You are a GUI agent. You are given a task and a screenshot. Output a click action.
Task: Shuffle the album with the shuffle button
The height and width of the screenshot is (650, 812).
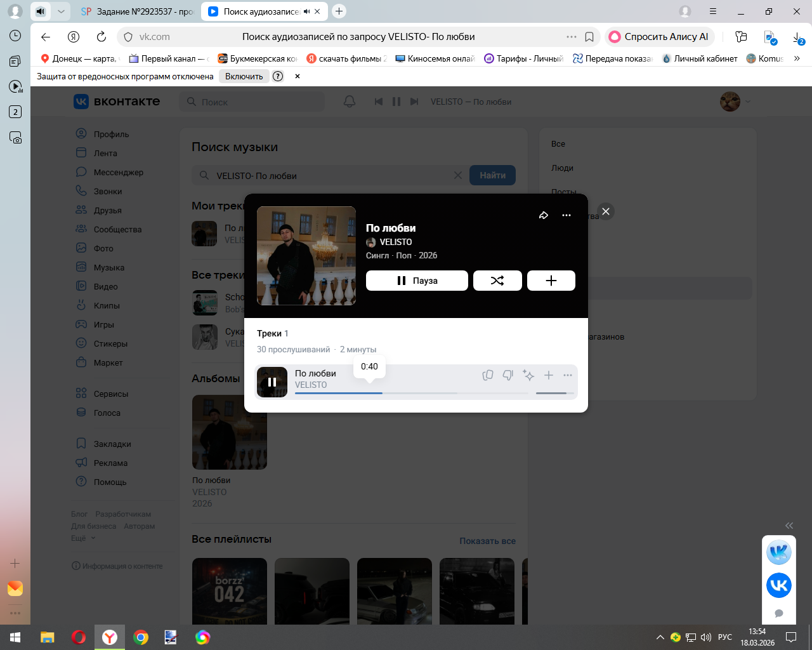pyautogui.click(x=497, y=281)
